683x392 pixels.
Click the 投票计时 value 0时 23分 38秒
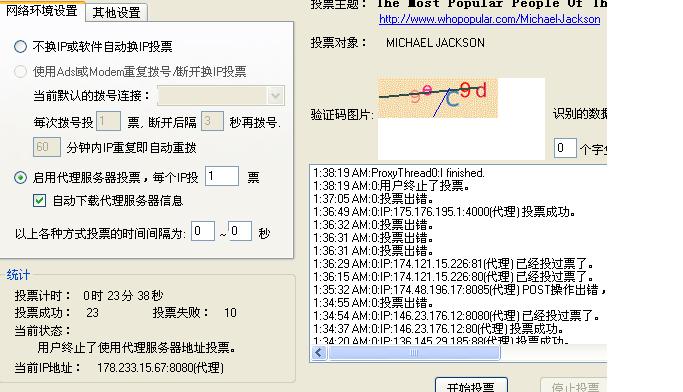[x=123, y=296]
